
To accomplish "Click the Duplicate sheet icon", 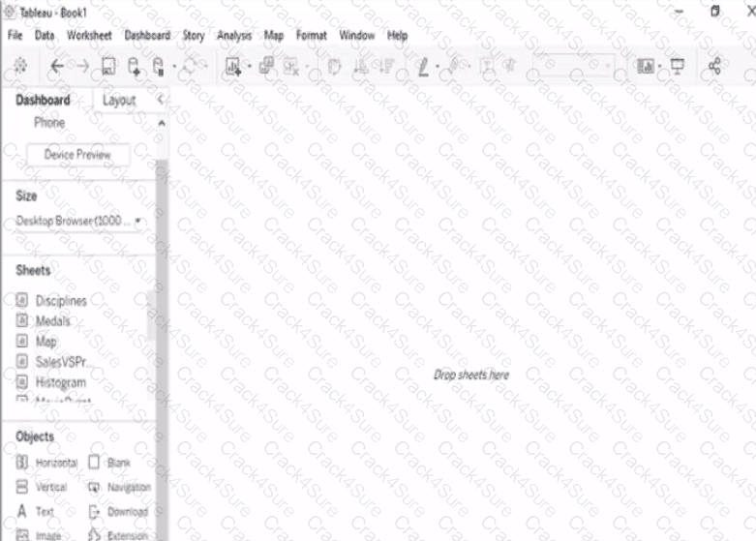I will (x=266, y=65).
